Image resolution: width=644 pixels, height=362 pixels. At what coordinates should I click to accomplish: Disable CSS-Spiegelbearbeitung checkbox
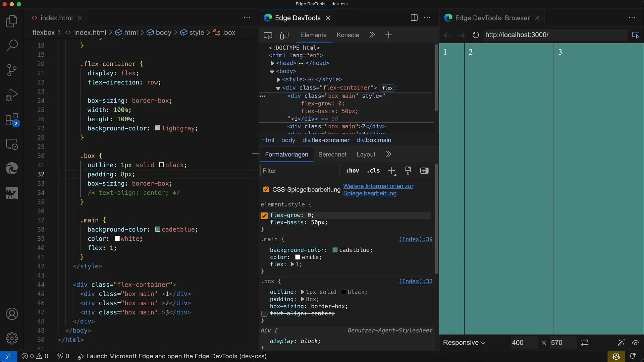click(x=266, y=189)
